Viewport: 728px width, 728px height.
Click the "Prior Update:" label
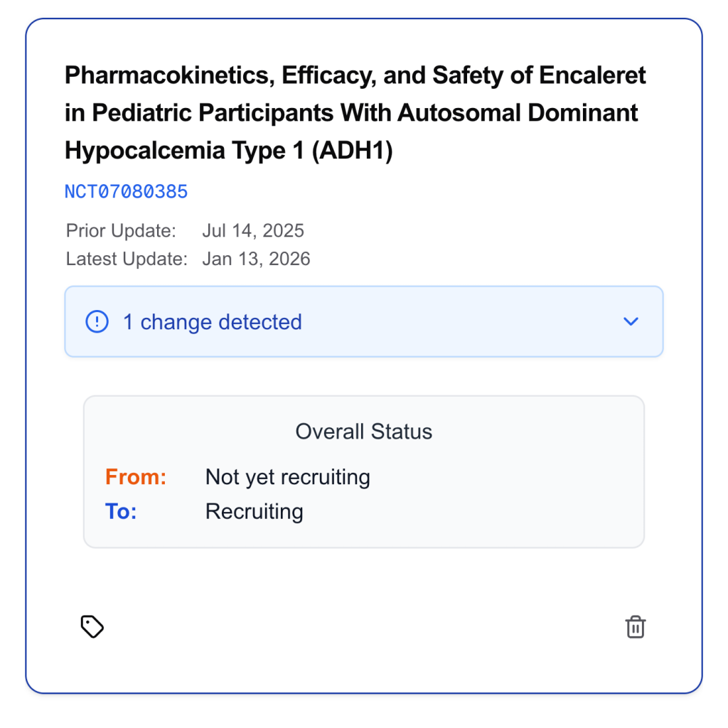[120, 231]
